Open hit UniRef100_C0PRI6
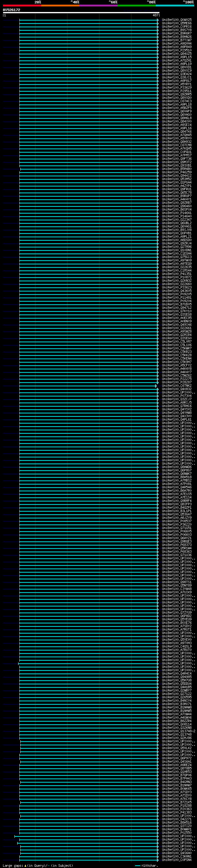197x868 pixels. (177, 26)
